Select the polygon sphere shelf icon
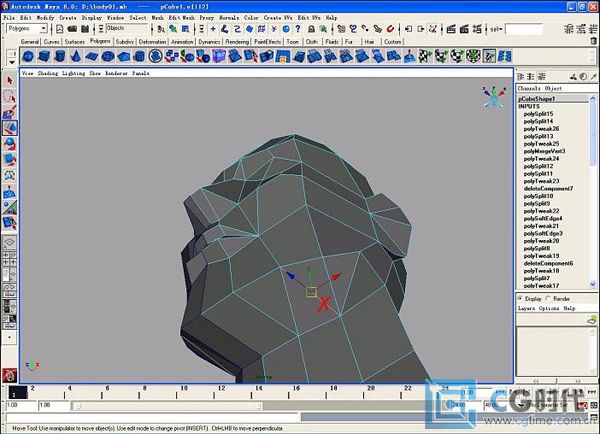Screen dimensions: 600x434 click(28, 57)
